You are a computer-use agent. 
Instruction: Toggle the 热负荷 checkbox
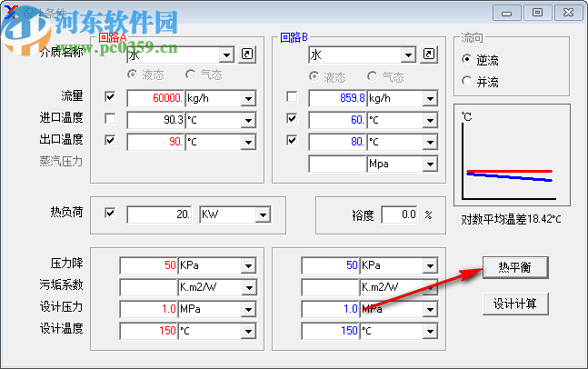pyautogui.click(x=110, y=213)
